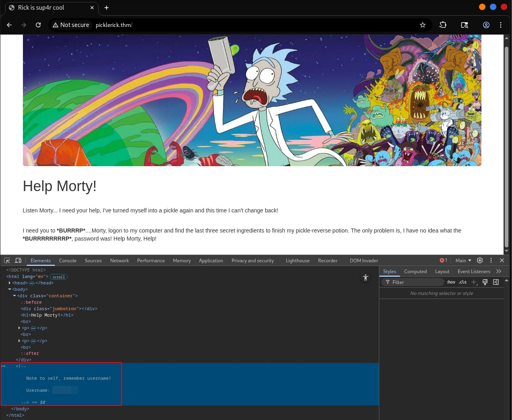
Task: Activate the DevTools inspect element picker
Action: point(7,260)
